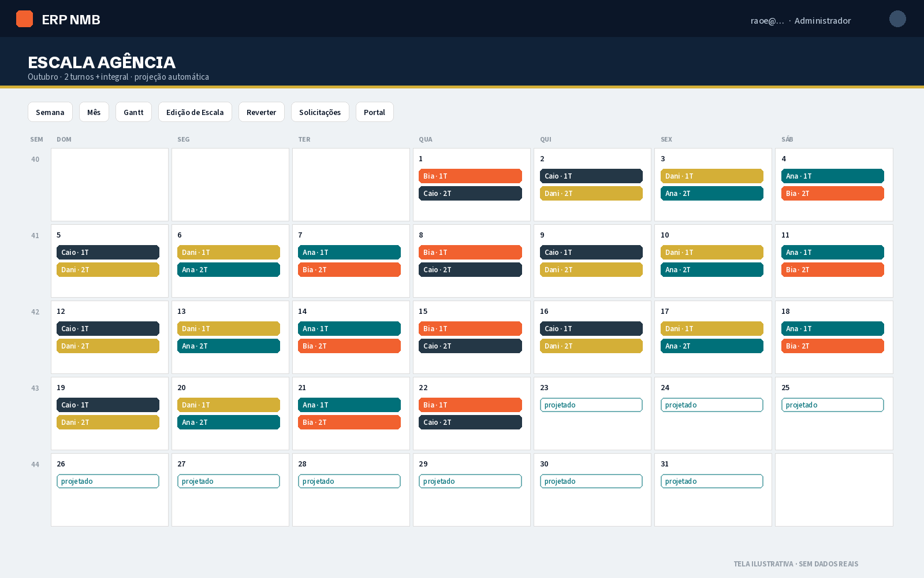The height and width of the screenshot is (578, 924).
Task: Select Caio · 2T shift on day 8
Action: tap(470, 270)
